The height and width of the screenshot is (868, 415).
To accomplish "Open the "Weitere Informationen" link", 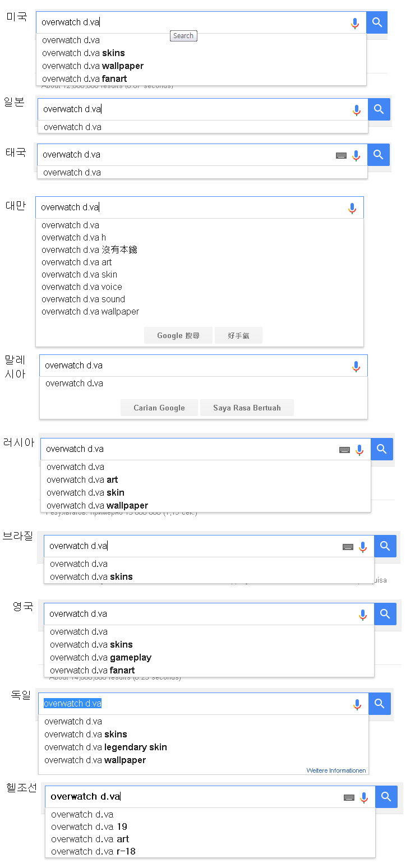I will coord(336,770).
